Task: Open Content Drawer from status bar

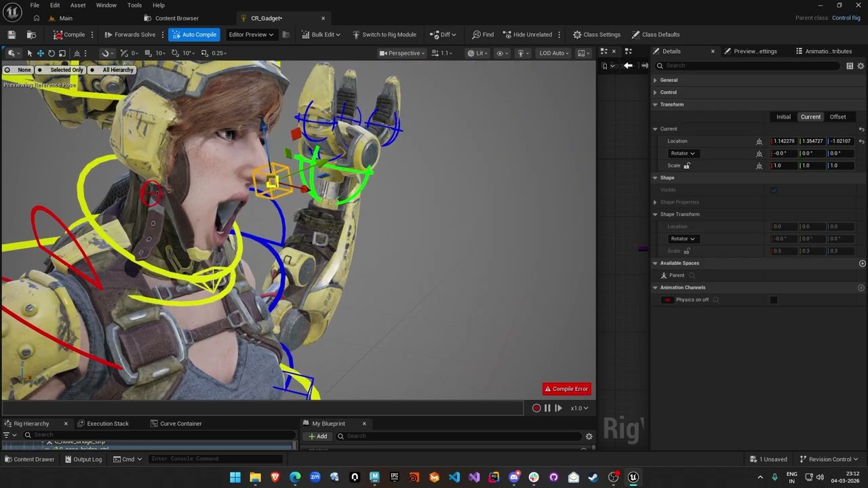Action: (x=30, y=460)
